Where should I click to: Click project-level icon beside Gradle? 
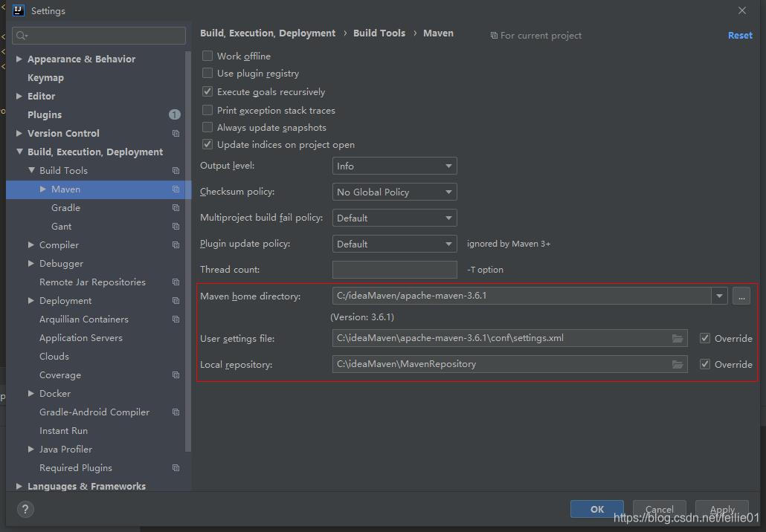pos(176,208)
